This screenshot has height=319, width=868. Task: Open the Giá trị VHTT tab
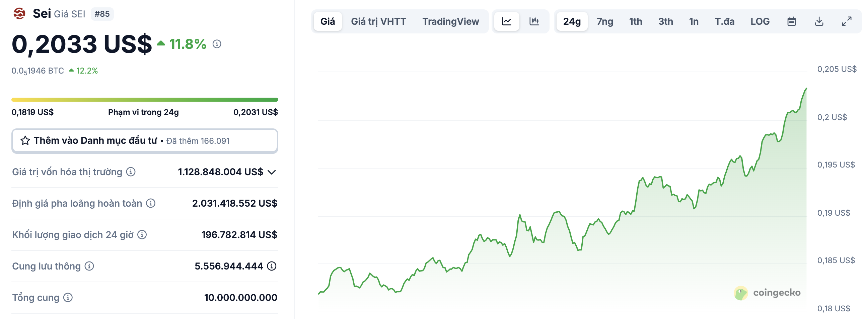[378, 21]
